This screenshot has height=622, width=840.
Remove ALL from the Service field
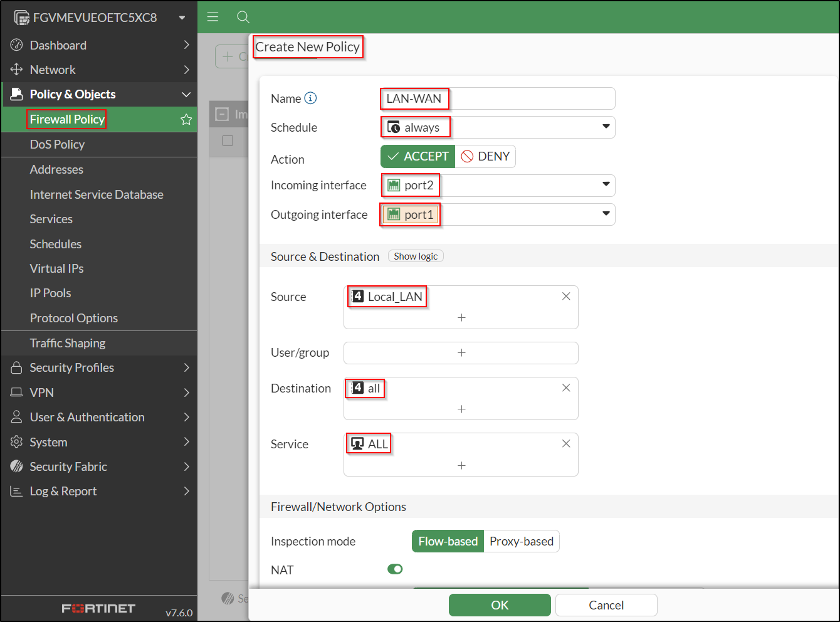tap(566, 443)
